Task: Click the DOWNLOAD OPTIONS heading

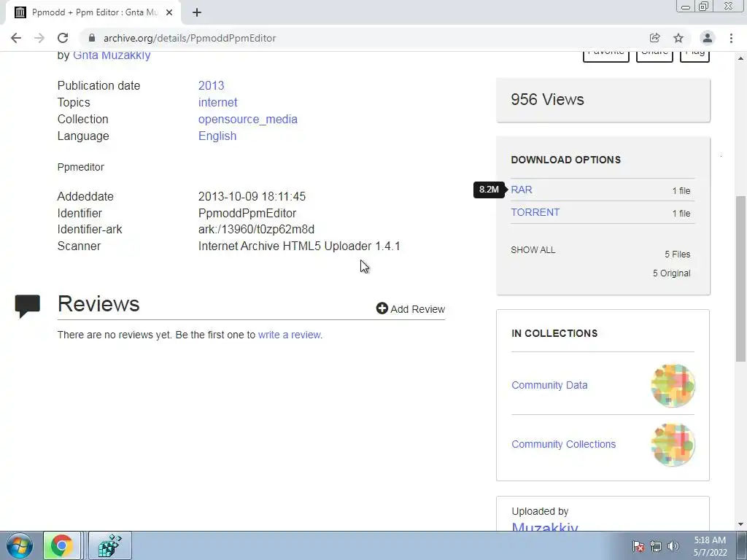Action: coord(565,160)
